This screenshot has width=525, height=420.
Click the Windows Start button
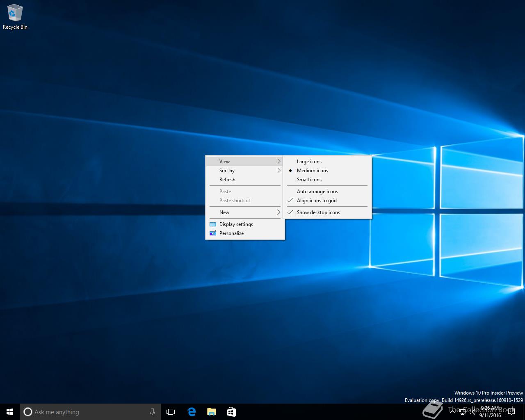pos(10,412)
